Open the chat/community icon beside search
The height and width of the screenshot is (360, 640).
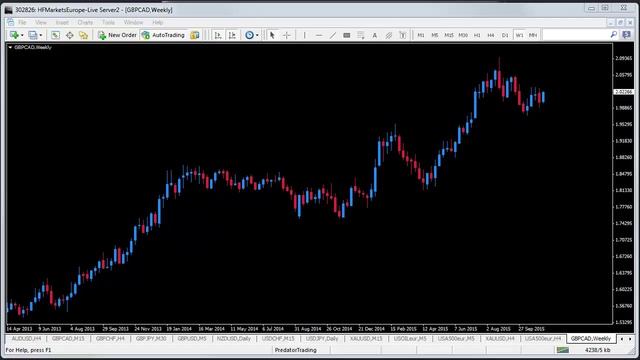[x=627, y=35]
